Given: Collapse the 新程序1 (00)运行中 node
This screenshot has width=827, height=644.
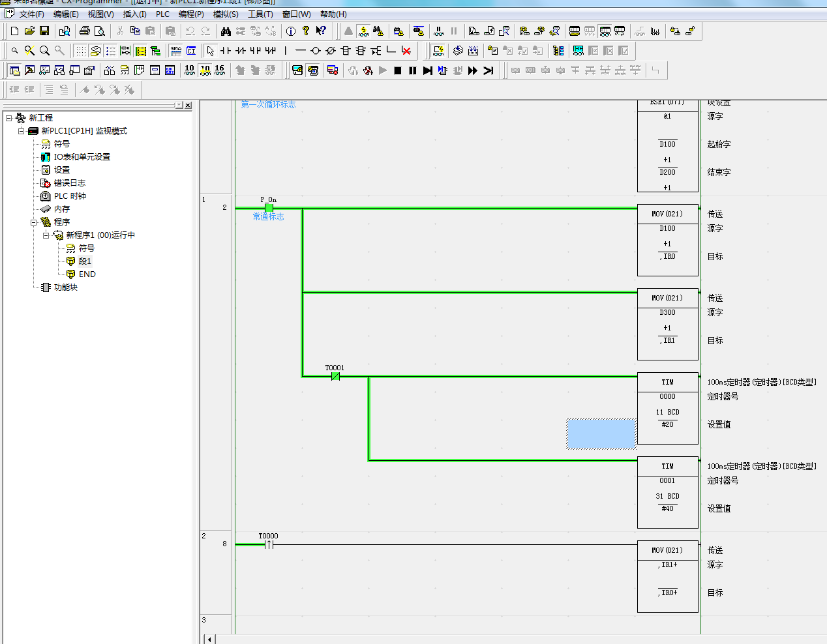Looking at the screenshot, I should pos(46,235).
